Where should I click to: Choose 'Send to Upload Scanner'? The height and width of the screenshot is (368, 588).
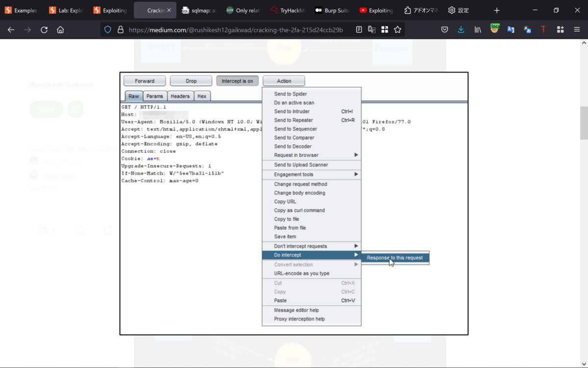pos(312,165)
